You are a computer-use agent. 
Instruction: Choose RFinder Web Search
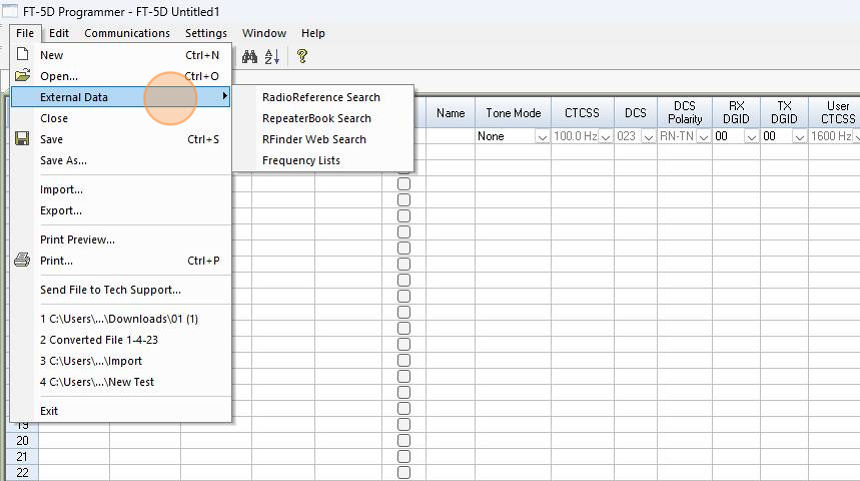tap(322, 139)
